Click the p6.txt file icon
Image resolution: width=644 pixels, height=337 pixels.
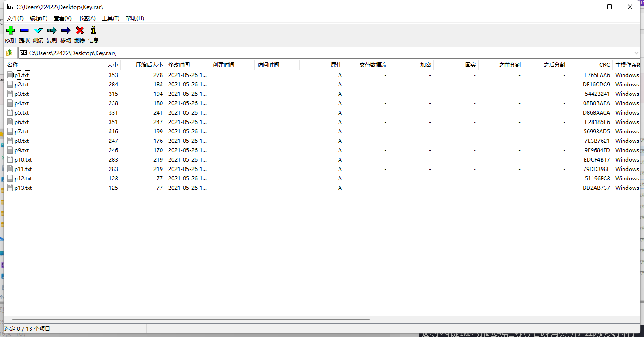tap(10, 122)
